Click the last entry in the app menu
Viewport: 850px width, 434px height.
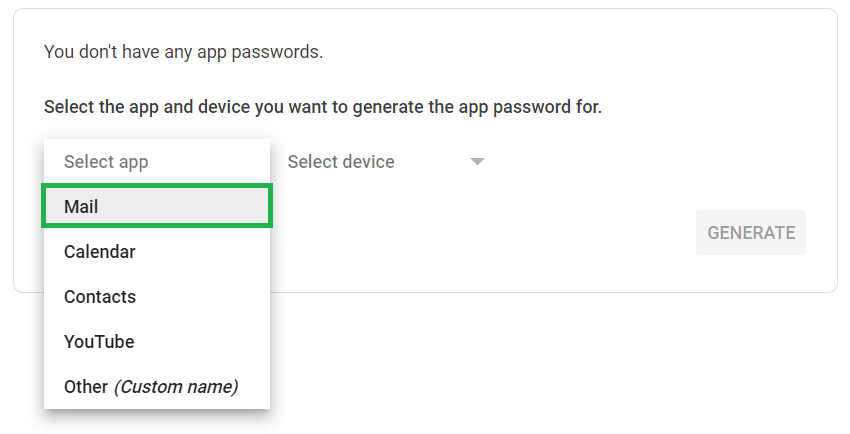156,386
